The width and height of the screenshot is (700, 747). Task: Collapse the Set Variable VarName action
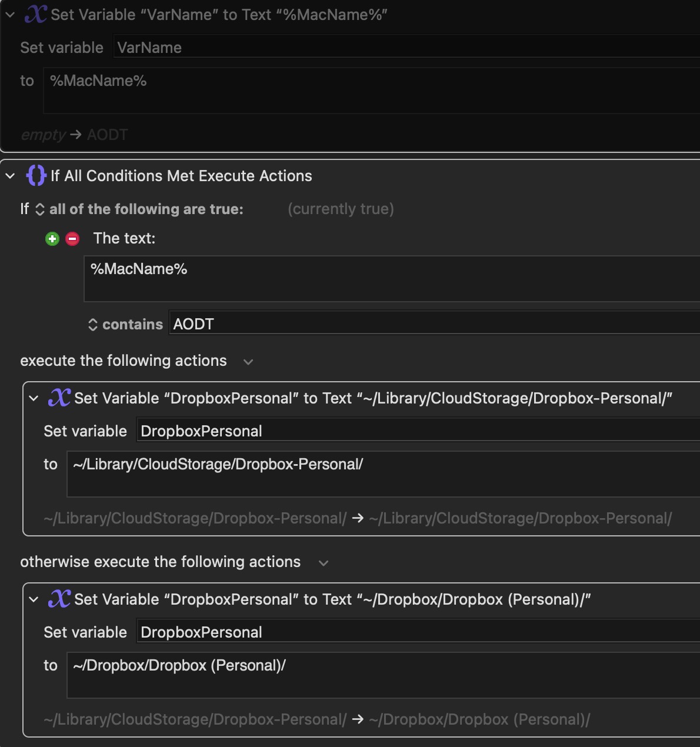click(x=10, y=15)
